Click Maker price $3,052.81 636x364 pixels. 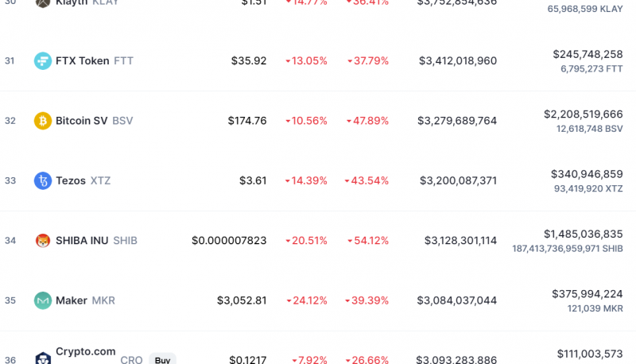coord(242,300)
